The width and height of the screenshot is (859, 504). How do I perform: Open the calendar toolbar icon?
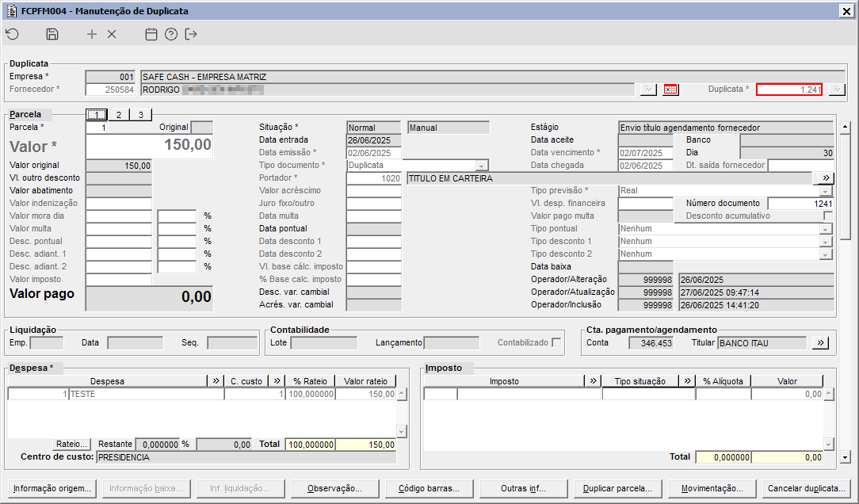(151, 34)
